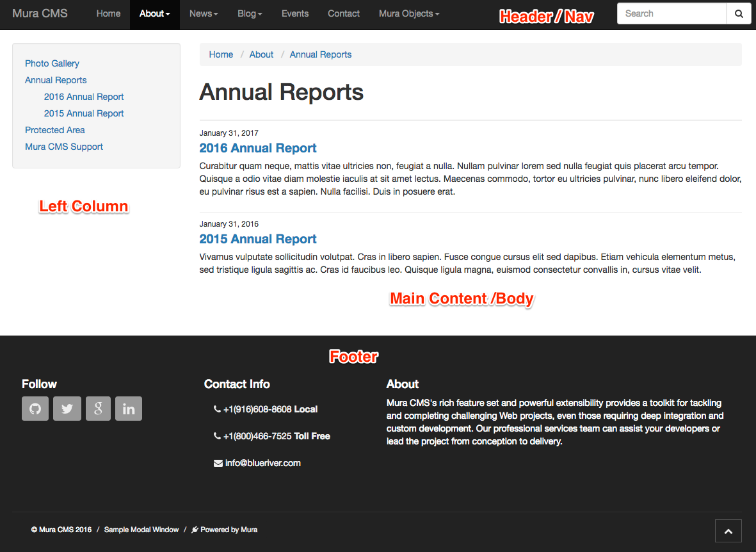Go to the Home nav item
The height and width of the screenshot is (552, 756).
tap(108, 14)
